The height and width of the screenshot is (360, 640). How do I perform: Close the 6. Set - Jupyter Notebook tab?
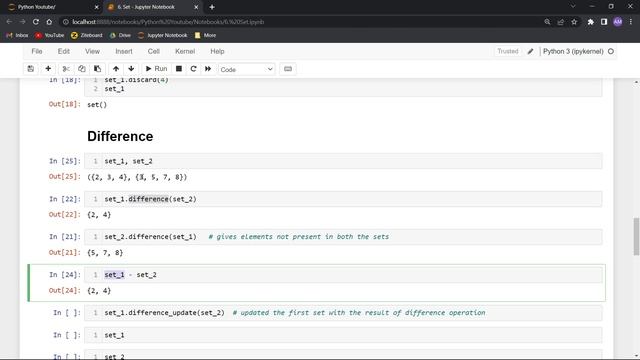tap(196, 7)
